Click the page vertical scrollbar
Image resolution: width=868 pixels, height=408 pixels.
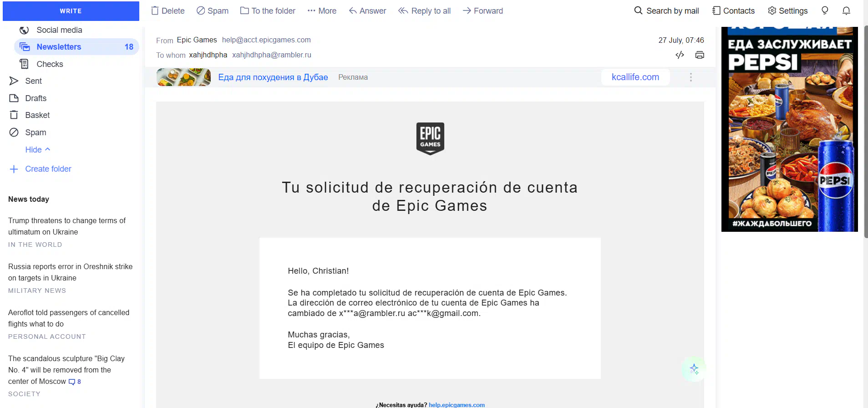[x=866, y=132]
